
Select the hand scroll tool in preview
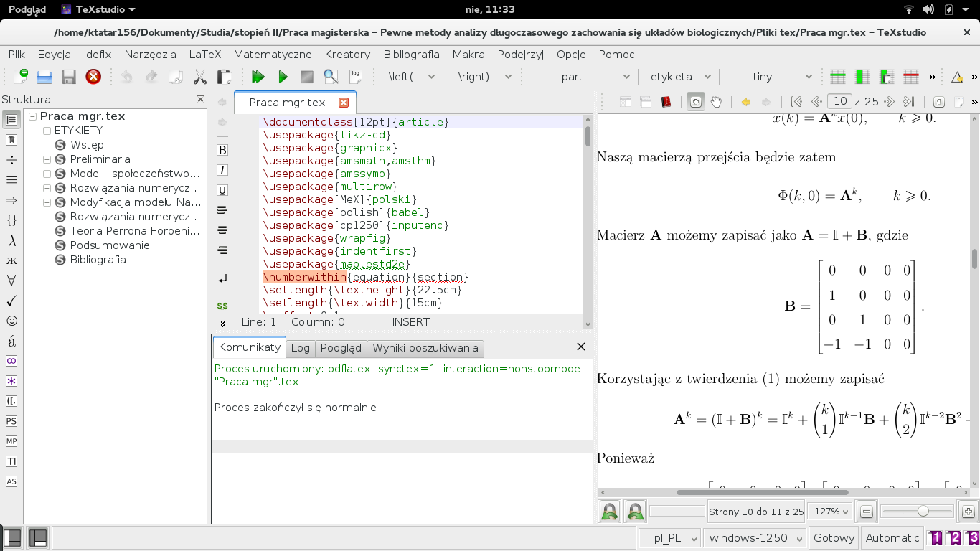click(716, 102)
